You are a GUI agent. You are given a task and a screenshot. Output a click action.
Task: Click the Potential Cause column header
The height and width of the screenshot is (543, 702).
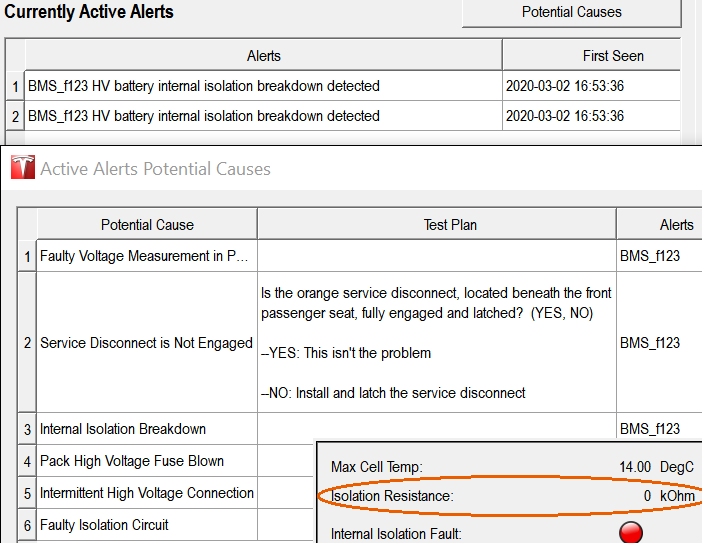(147, 225)
